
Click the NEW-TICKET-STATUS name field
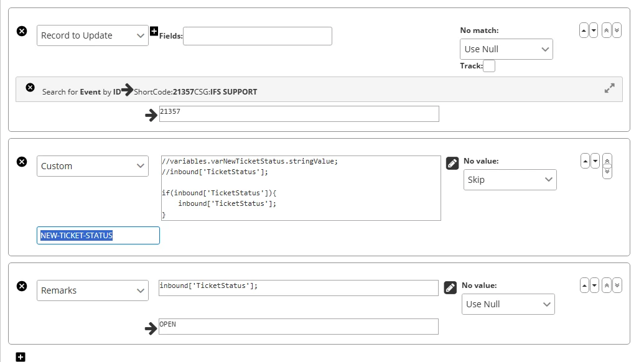pyautogui.click(x=98, y=236)
